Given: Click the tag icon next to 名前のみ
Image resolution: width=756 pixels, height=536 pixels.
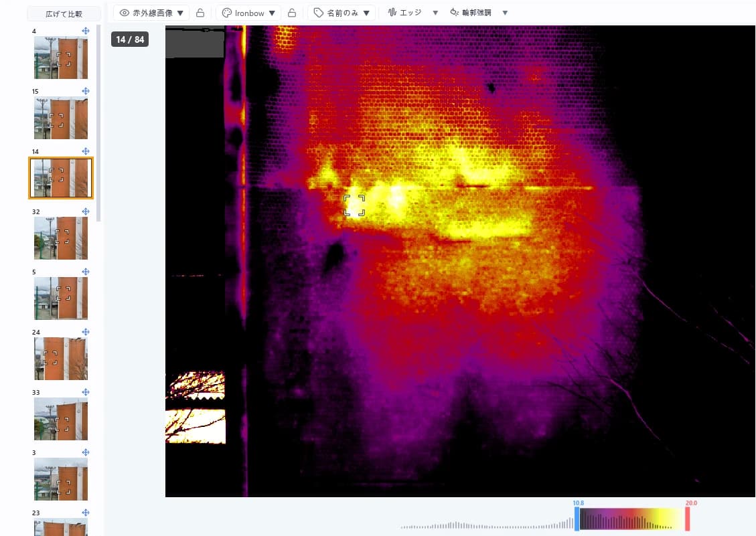Looking at the screenshot, I should tap(318, 13).
